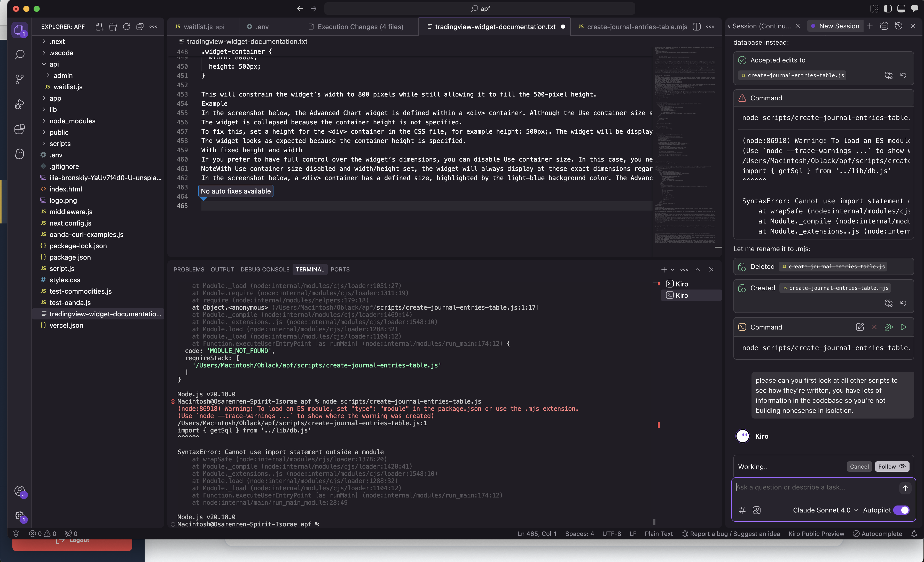Open chat history clock icon
Image resolution: width=924 pixels, height=562 pixels.
tap(898, 26)
